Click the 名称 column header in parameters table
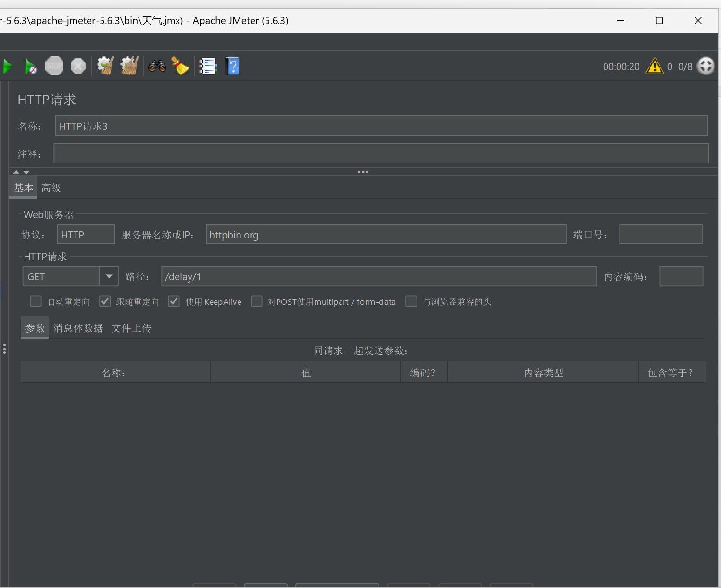The width and height of the screenshot is (721, 588). click(115, 373)
